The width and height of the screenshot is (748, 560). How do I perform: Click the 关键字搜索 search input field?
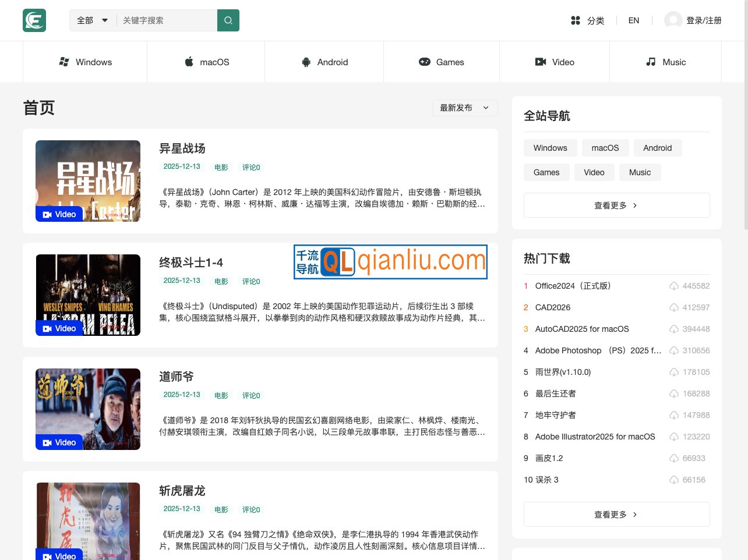tap(167, 20)
